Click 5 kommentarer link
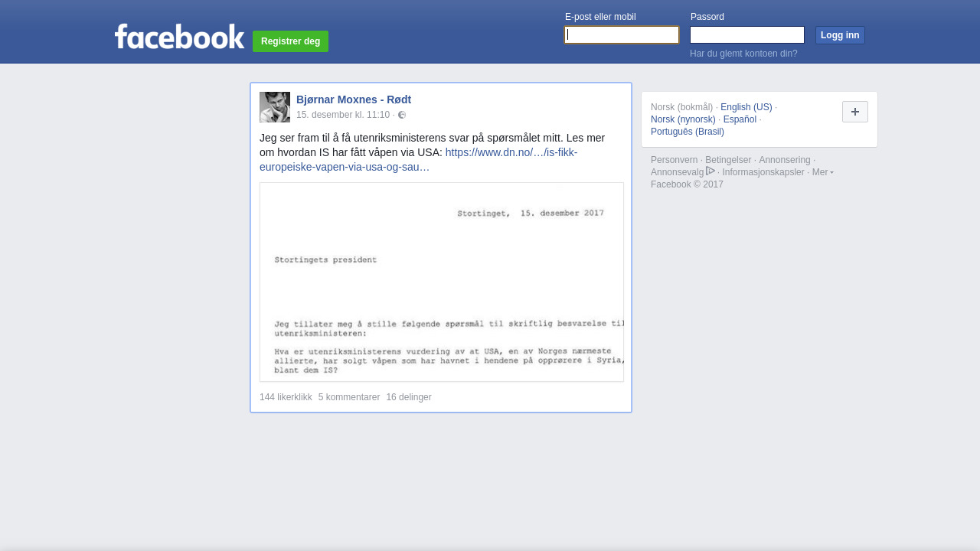Viewport: 980px width, 551px height. click(x=349, y=397)
